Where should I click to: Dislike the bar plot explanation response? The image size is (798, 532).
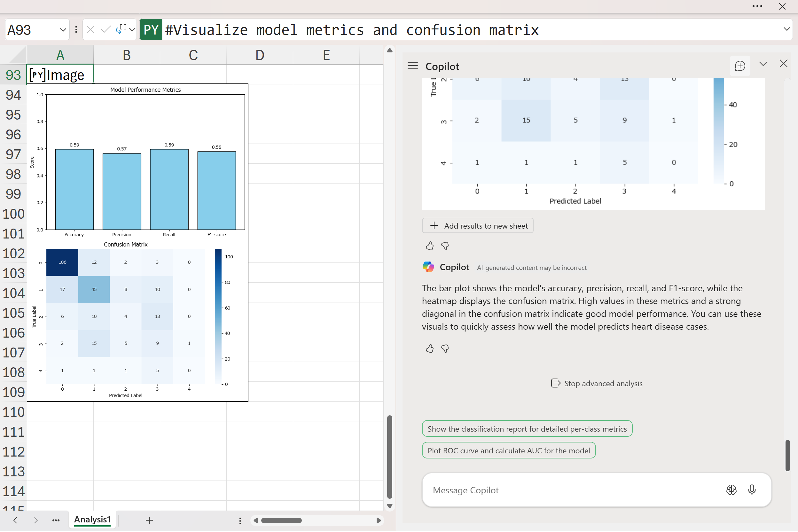point(445,348)
